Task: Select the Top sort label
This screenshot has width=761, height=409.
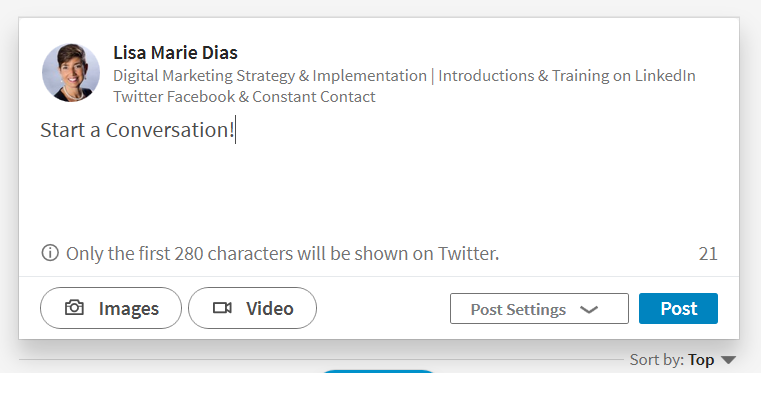Action: (701, 360)
